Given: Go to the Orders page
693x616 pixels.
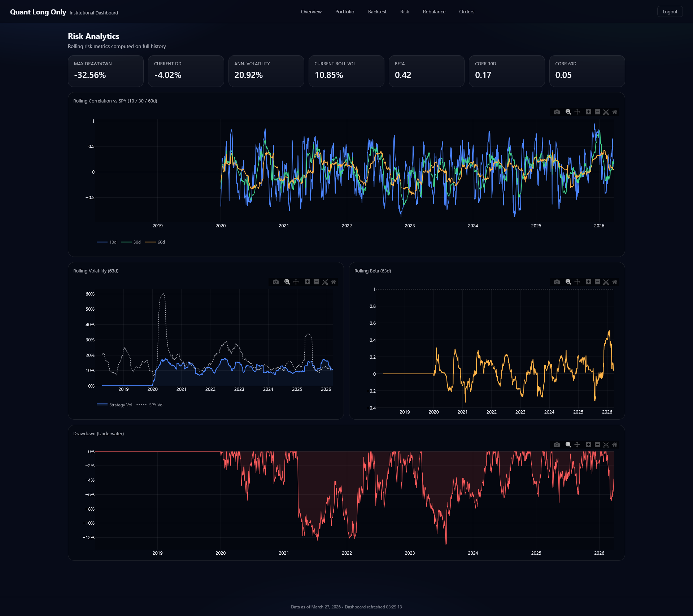Looking at the screenshot, I should [x=467, y=12].
